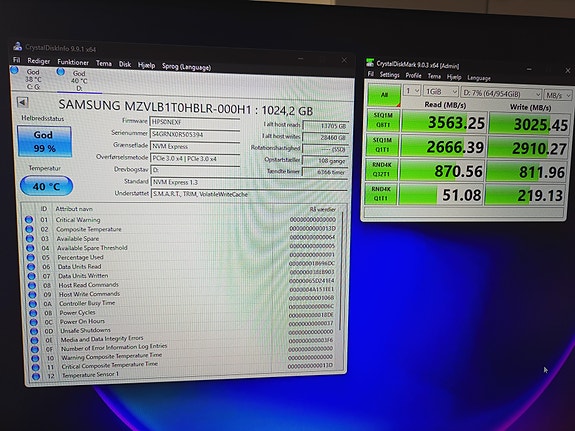Run the RND4K Q1T1 test
This screenshot has height=431, width=575.
[380, 194]
